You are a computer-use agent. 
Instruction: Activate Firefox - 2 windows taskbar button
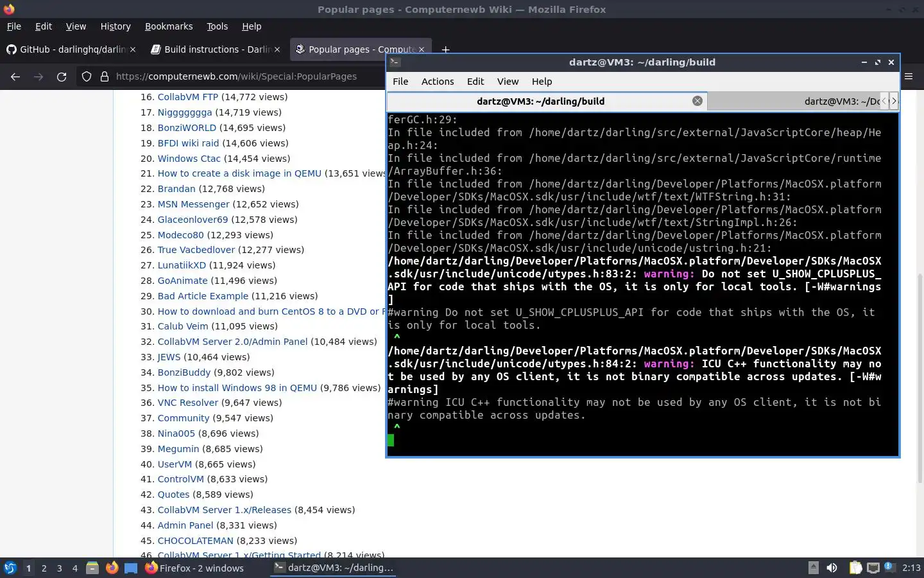[194, 568]
